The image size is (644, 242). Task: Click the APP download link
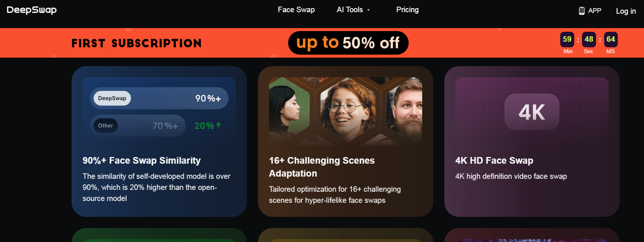click(x=594, y=11)
